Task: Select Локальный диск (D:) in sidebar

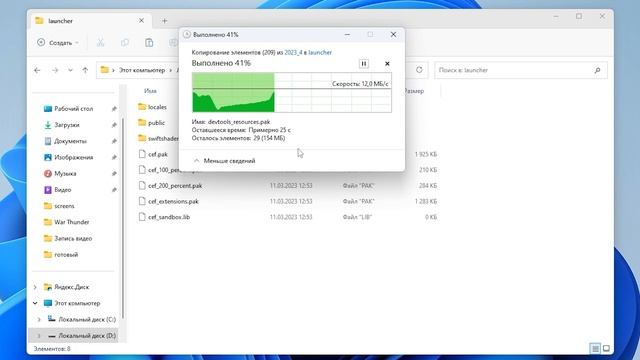Action: [74, 336]
